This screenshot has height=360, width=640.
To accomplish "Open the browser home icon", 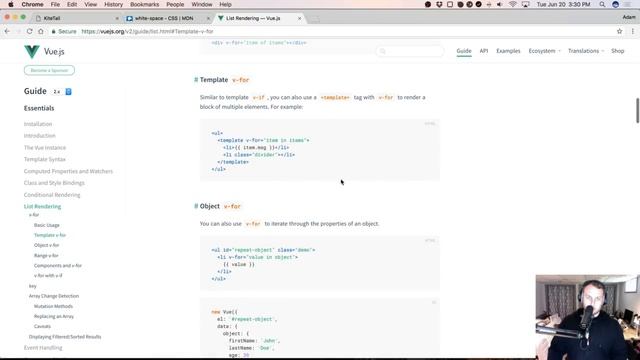I will coord(41,31).
